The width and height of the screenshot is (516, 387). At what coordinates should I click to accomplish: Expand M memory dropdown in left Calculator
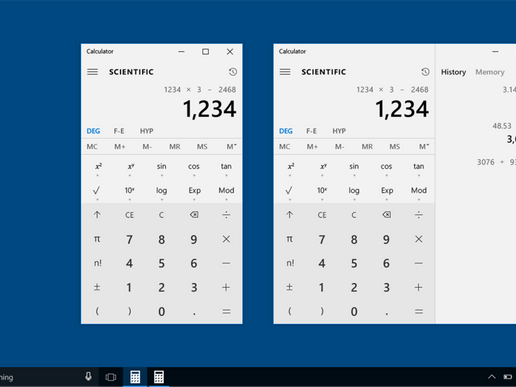tap(231, 146)
